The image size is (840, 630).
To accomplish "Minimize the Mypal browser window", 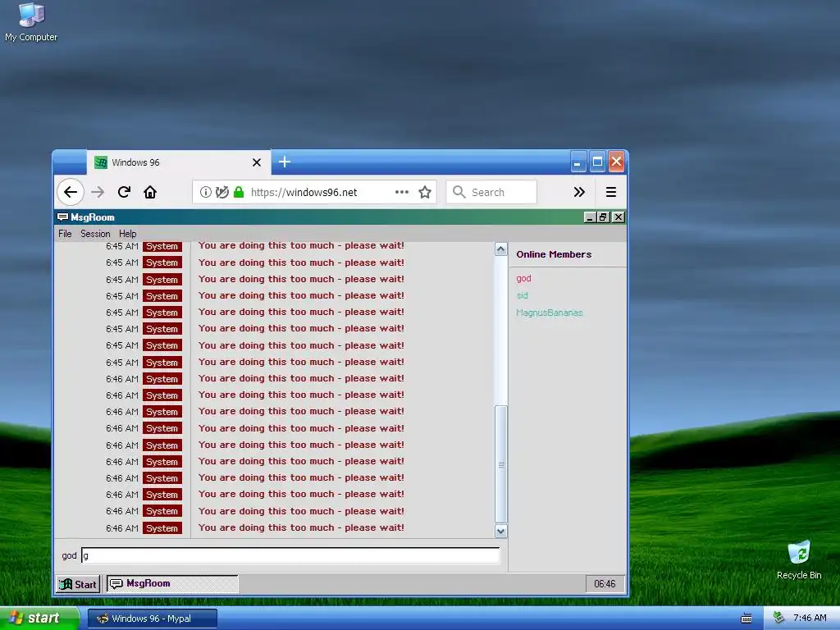I will click(578, 162).
